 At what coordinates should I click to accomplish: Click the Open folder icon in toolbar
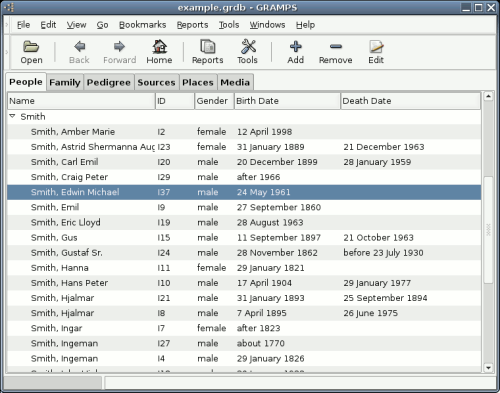click(31, 47)
